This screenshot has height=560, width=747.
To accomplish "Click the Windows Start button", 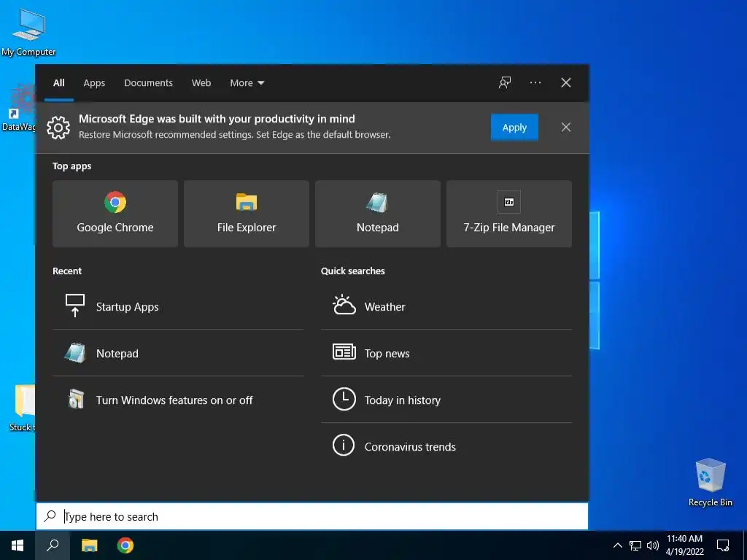I will click(x=18, y=545).
